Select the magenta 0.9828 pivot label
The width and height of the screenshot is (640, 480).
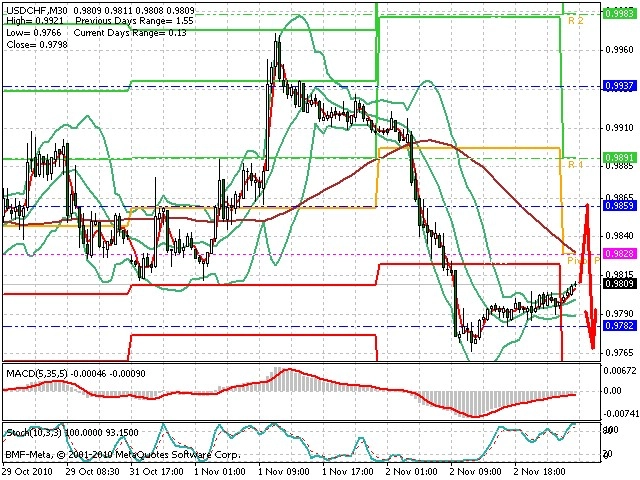(x=619, y=253)
